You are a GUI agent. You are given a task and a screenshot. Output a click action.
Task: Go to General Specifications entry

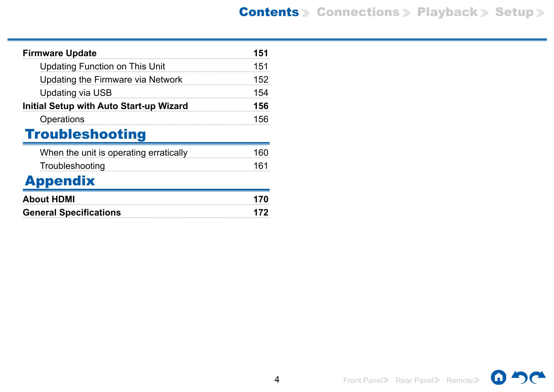point(72,212)
